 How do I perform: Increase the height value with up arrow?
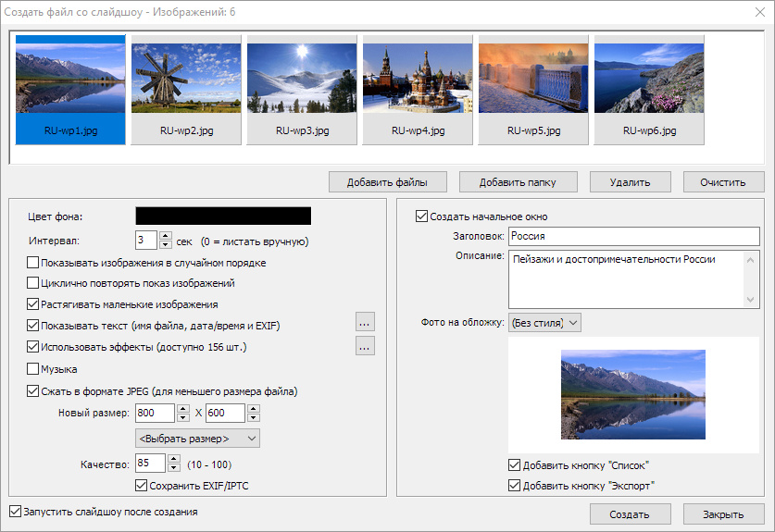[254, 409]
